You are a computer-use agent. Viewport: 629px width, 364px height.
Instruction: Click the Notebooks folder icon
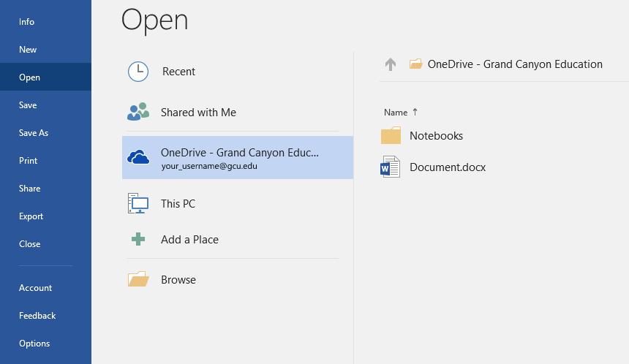[391, 135]
